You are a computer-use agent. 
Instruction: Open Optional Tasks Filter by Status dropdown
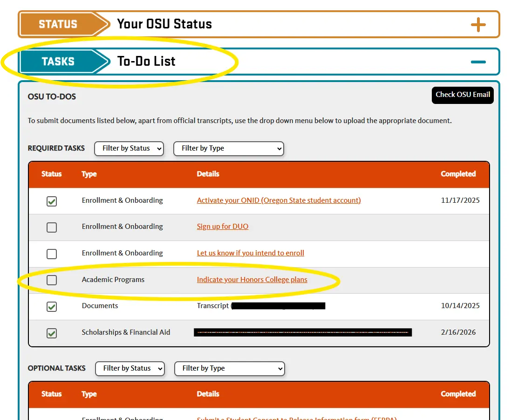(x=129, y=368)
